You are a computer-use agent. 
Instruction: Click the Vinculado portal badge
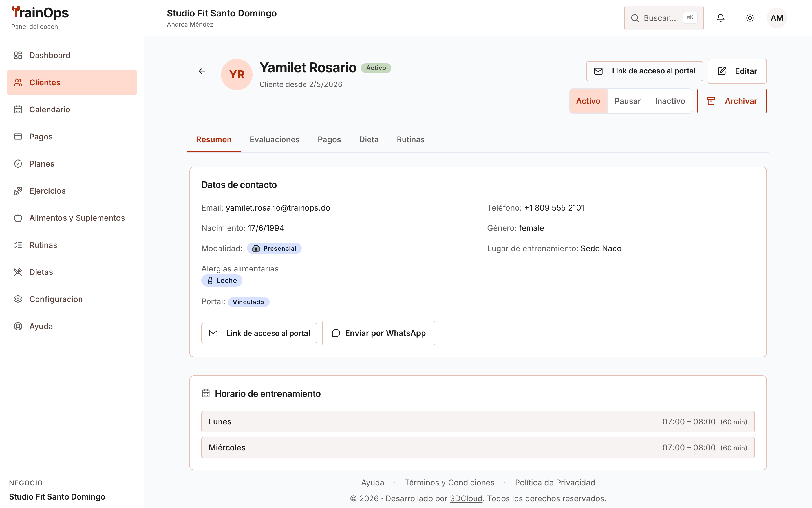pyautogui.click(x=248, y=302)
